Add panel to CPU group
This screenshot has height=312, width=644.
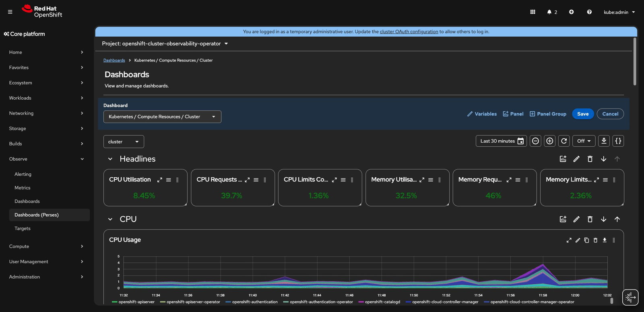tap(563, 219)
